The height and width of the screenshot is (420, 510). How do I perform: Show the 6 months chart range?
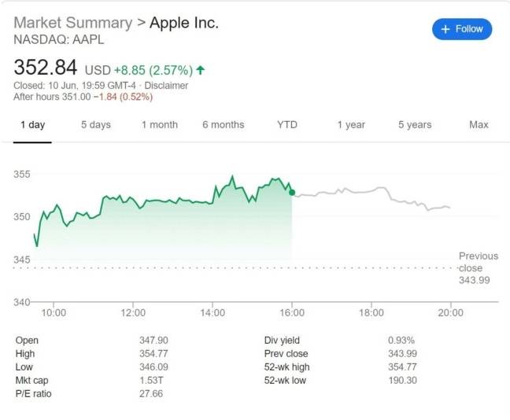(223, 124)
